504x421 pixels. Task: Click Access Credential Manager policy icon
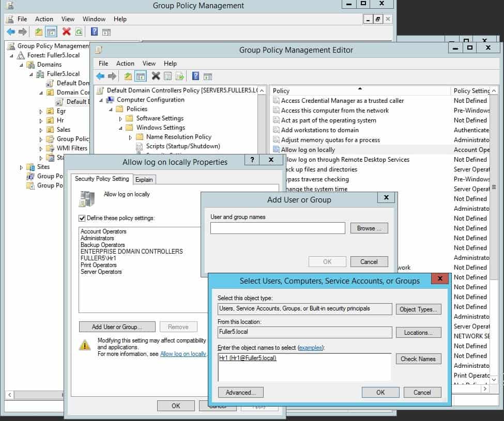point(276,100)
